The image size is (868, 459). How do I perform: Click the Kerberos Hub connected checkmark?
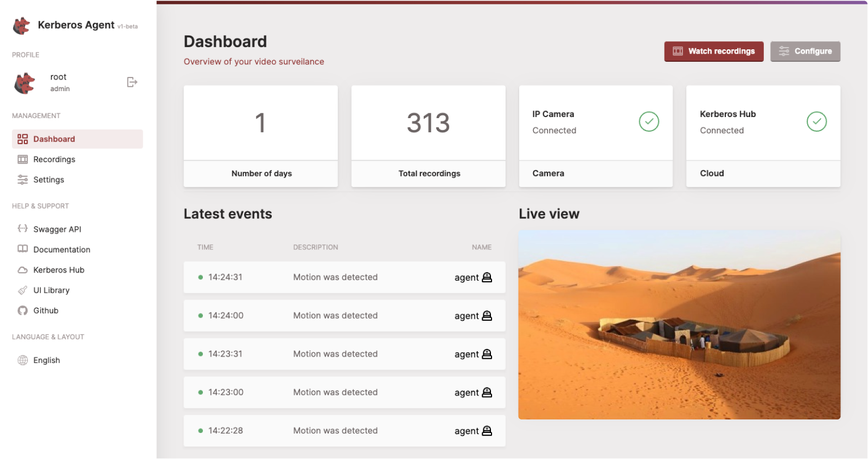click(816, 121)
